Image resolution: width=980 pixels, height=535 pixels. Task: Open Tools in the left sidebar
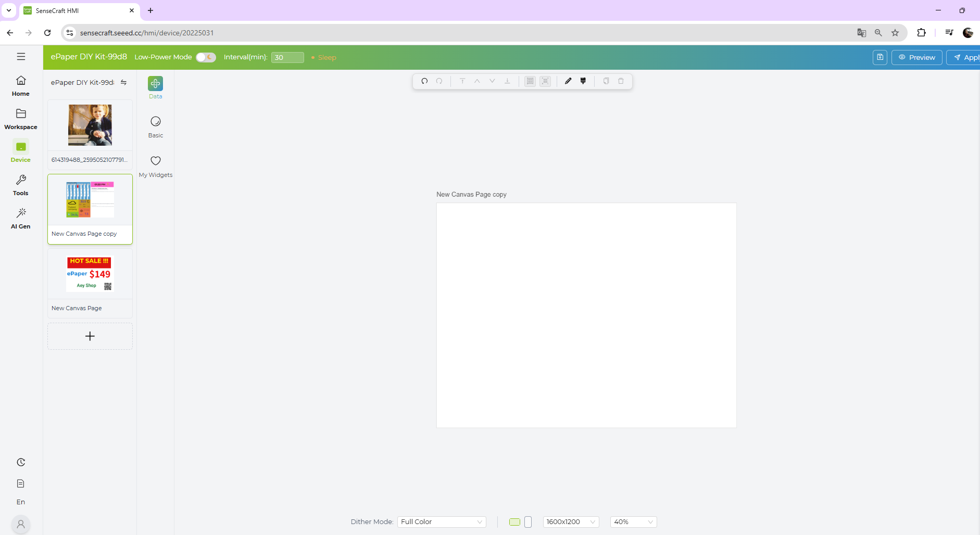pyautogui.click(x=21, y=185)
